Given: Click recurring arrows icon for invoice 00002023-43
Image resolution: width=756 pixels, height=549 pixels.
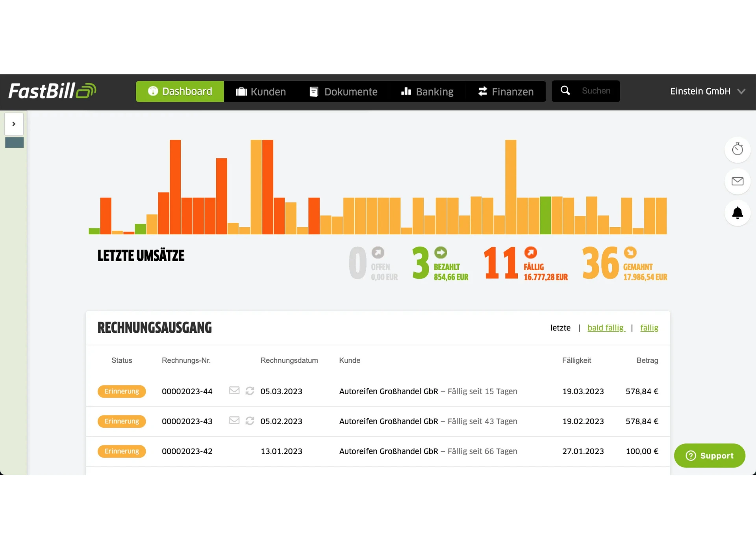Looking at the screenshot, I should 250,421.
